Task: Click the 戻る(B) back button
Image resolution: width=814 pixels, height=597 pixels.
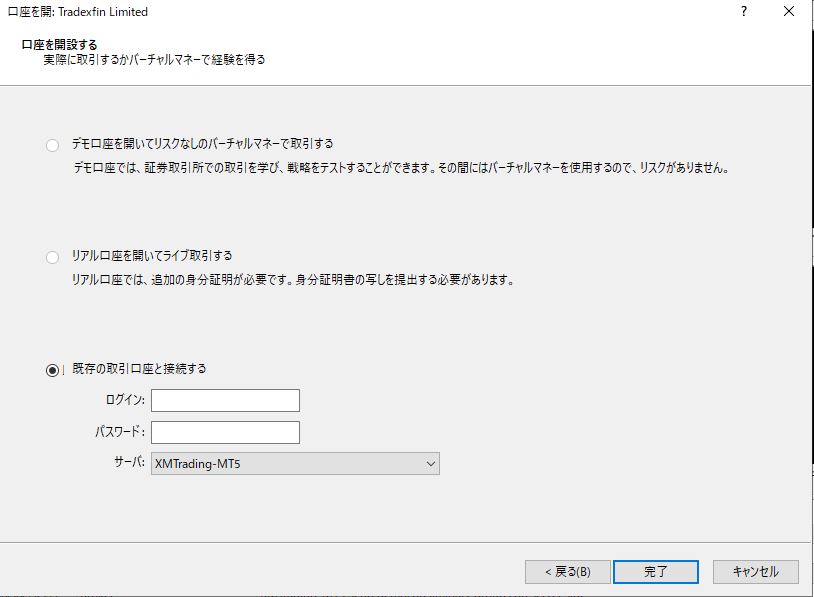Action: click(x=567, y=572)
